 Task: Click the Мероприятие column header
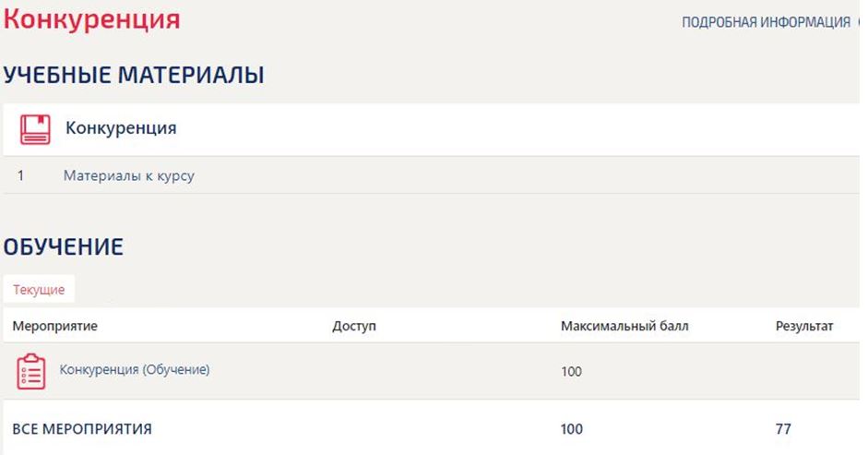point(55,326)
